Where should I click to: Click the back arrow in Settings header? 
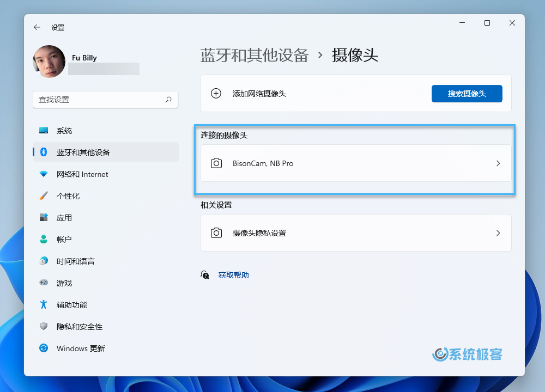37,27
